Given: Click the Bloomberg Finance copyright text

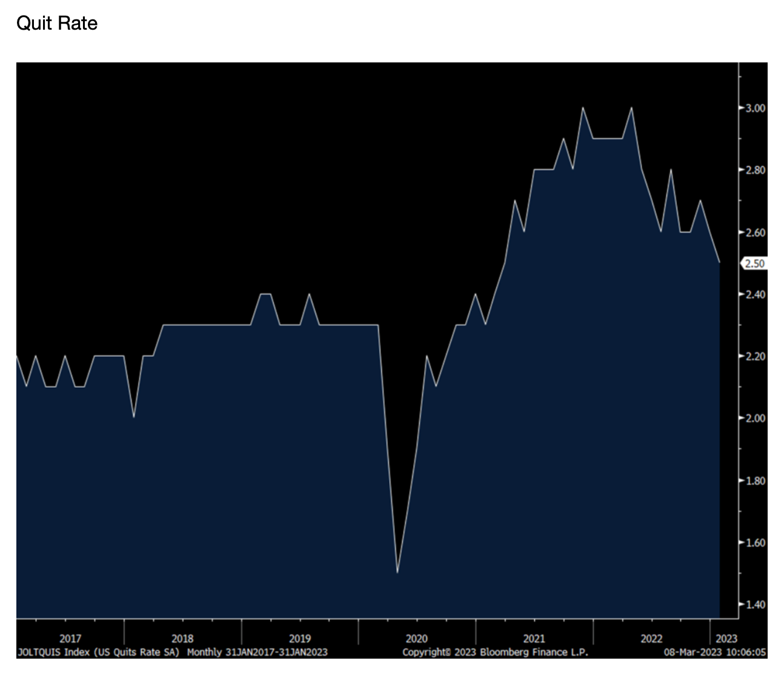Looking at the screenshot, I should pos(495,652).
